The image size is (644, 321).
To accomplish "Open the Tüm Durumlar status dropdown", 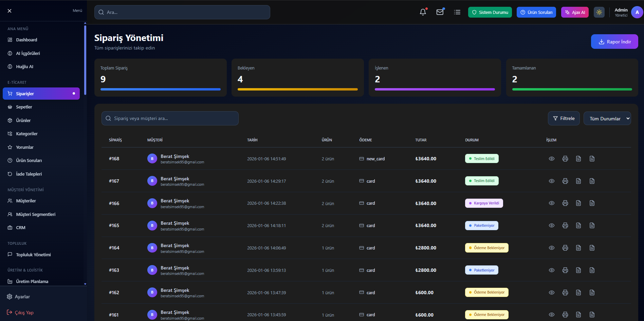I will click(x=607, y=119).
